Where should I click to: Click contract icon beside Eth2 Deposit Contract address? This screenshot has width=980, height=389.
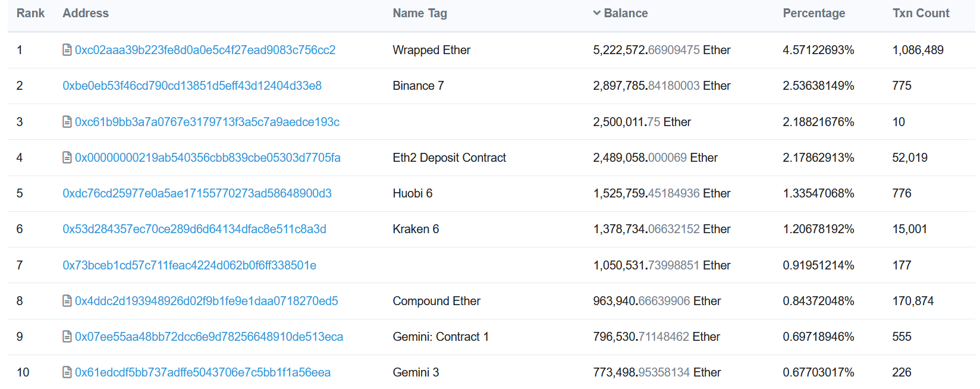click(x=67, y=158)
